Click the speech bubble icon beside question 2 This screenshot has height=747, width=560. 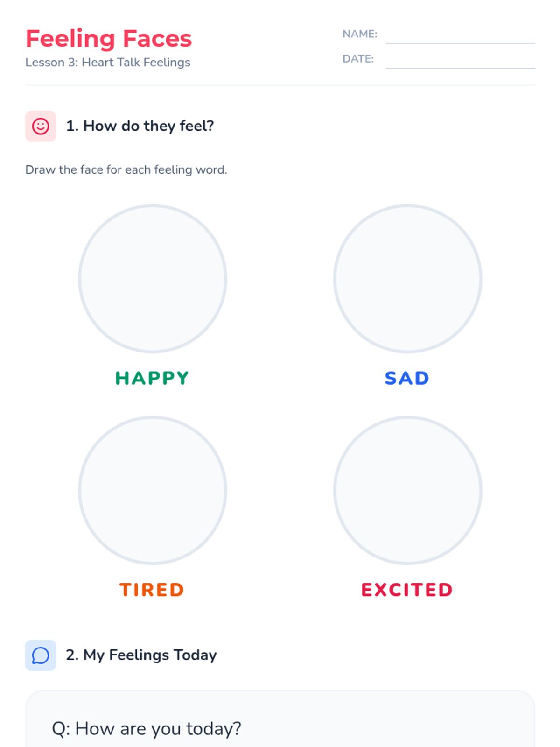(x=41, y=655)
